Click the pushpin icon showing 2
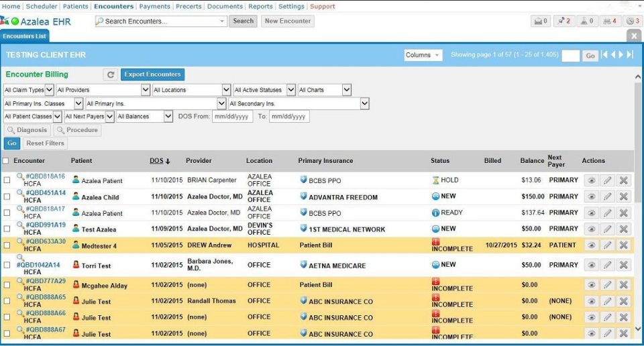Image resolution: width=644 pixels, height=346 pixels. click(x=563, y=21)
